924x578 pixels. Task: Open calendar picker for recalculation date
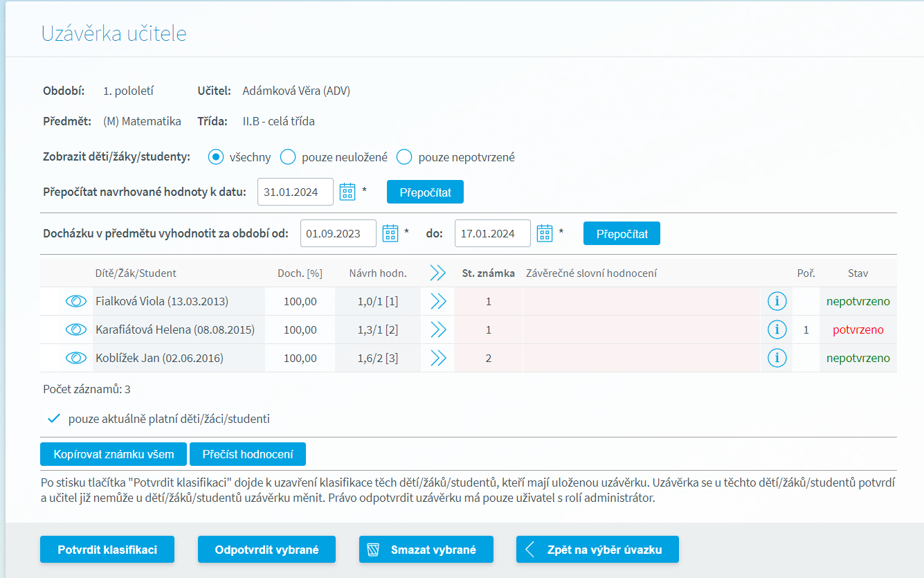(x=347, y=192)
